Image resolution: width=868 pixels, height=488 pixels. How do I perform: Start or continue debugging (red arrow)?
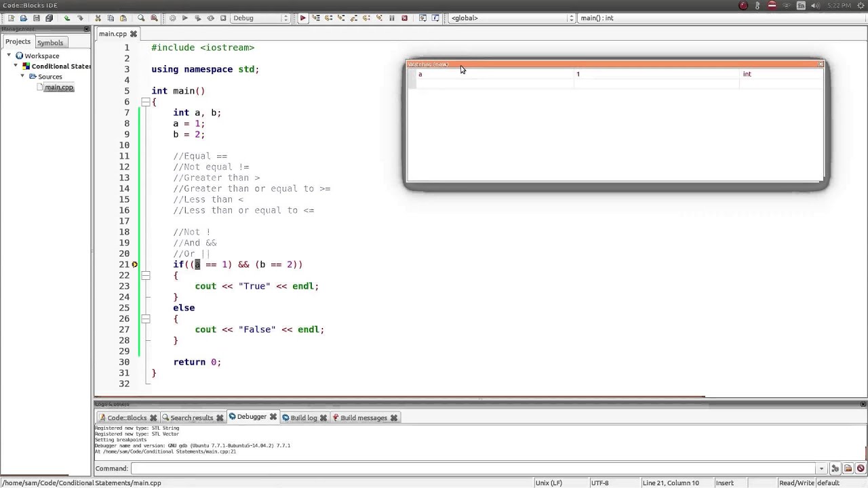(x=302, y=18)
